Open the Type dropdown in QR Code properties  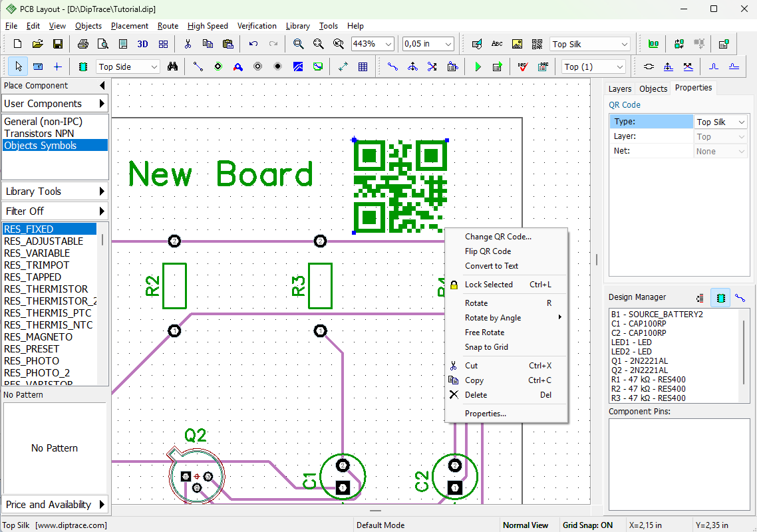[741, 122]
